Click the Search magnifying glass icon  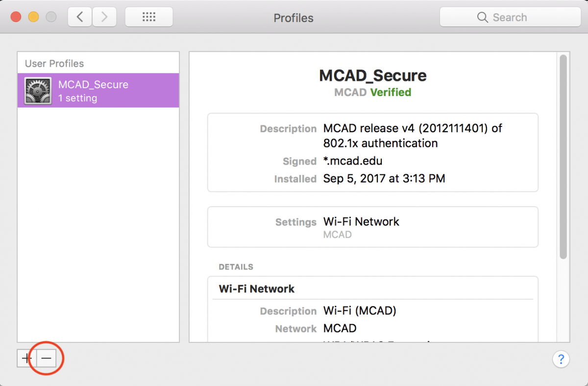point(482,17)
